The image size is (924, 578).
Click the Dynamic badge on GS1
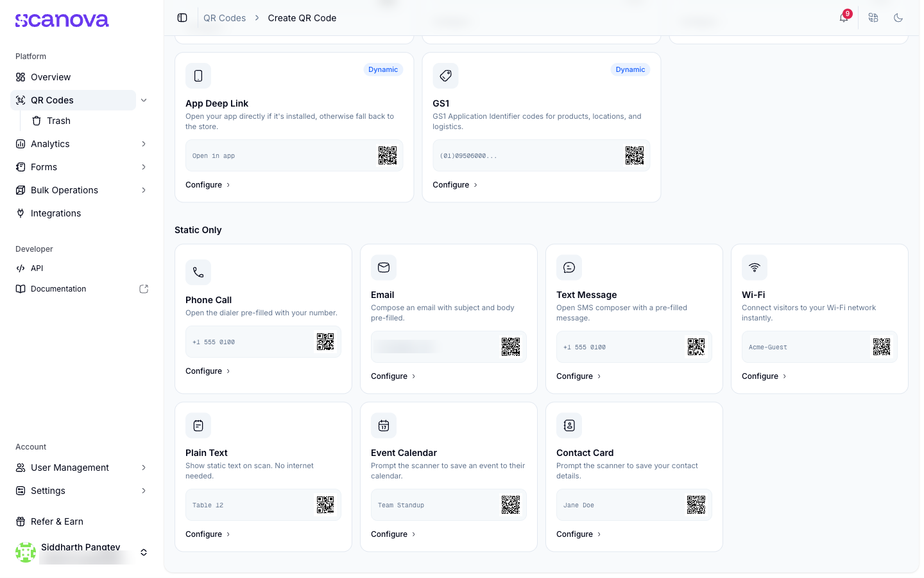coord(630,69)
